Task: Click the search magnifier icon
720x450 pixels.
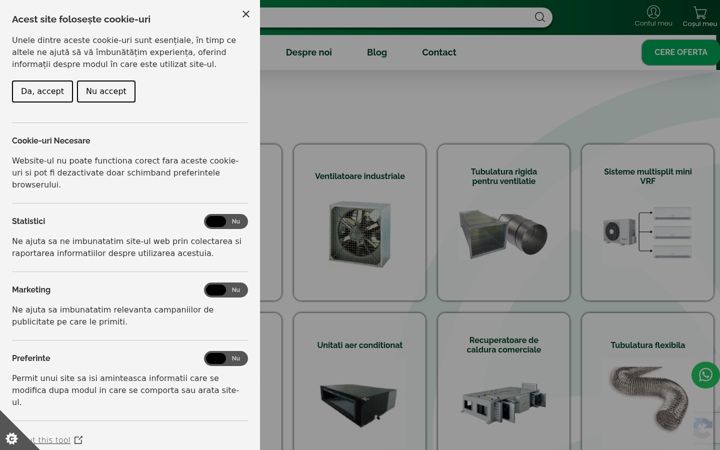Action: pyautogui.click(x=540, y=17)
